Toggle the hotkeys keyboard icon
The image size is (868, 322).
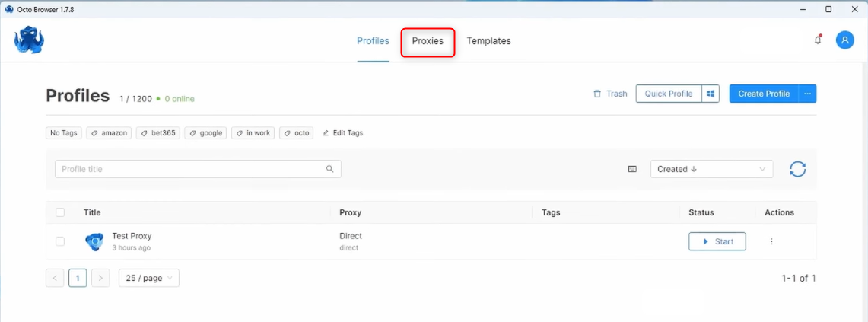633,169
